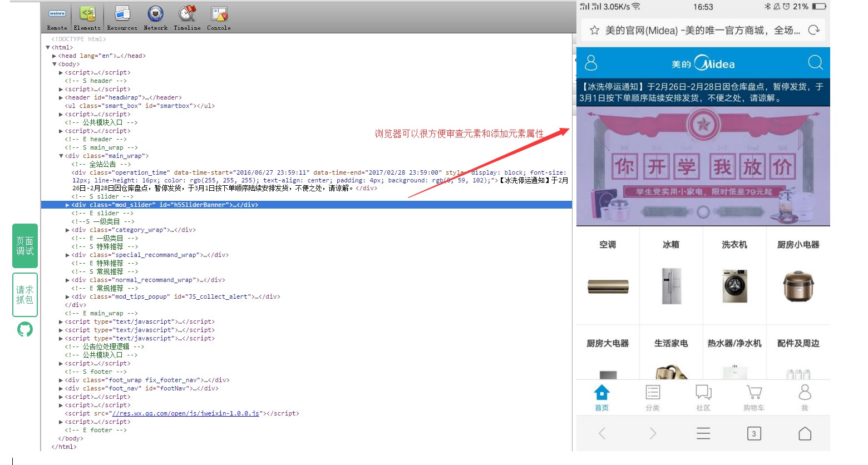Open the Console panel

coord(219,18)
